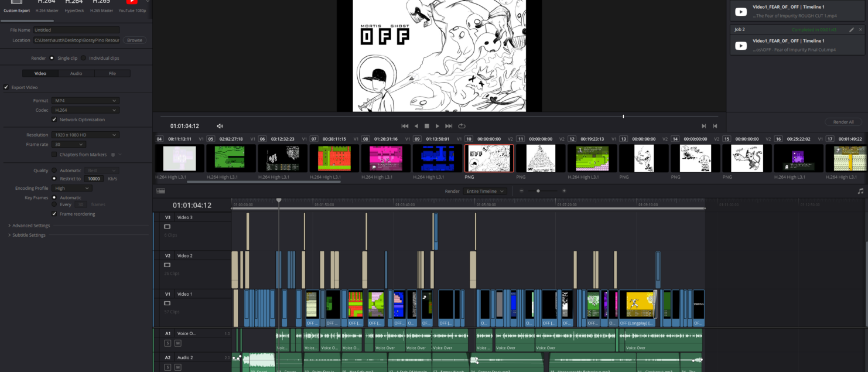Click the play forward button
Viewport: 868px width, 372px height.
pos(438,126)
